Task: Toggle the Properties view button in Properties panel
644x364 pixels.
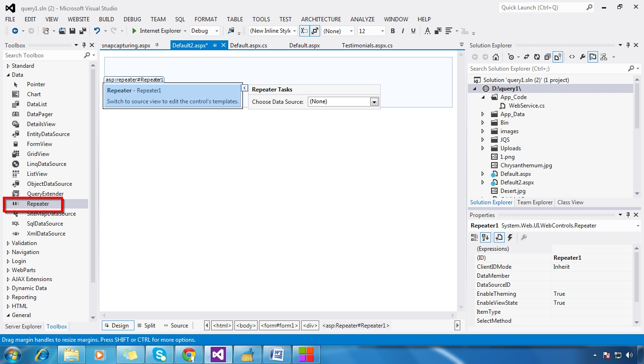Action: pos(499,237)
